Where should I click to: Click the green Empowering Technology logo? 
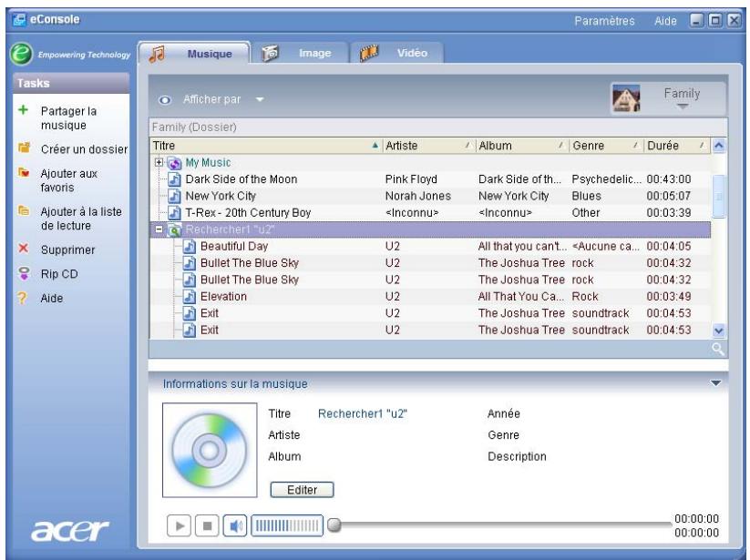pos(22,54)
